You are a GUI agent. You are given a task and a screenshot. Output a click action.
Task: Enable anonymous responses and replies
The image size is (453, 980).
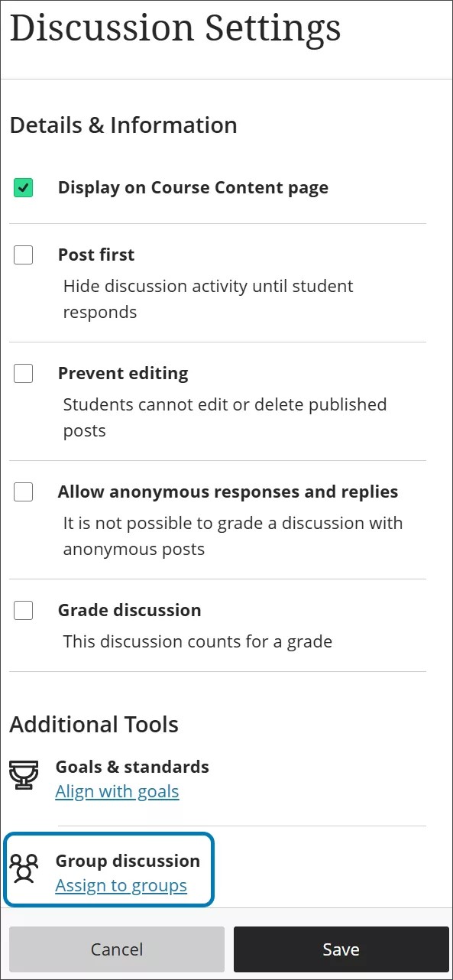(23, 492)
